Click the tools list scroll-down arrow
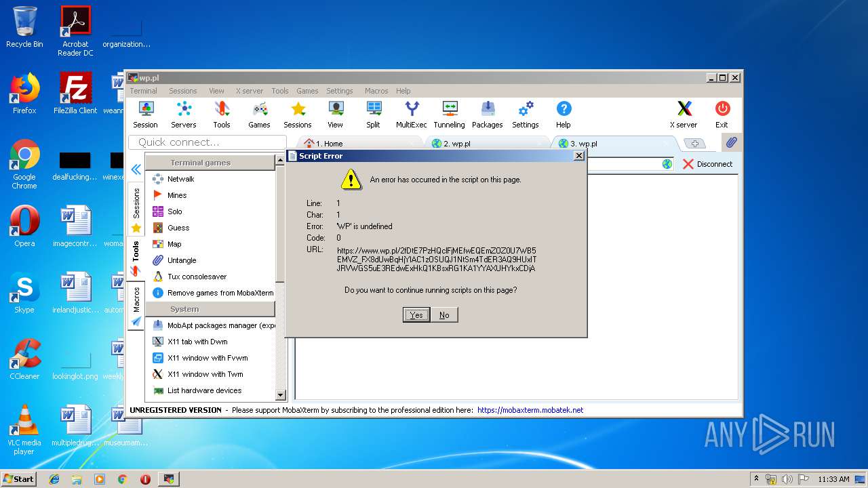This screenshot has width=868, height=488. 280,395
